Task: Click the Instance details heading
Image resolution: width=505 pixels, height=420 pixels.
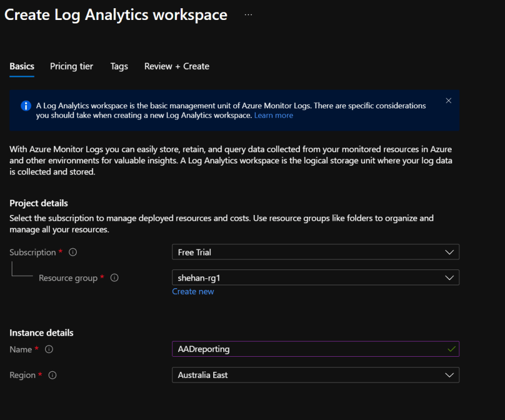Action: [x=42, y=333]
